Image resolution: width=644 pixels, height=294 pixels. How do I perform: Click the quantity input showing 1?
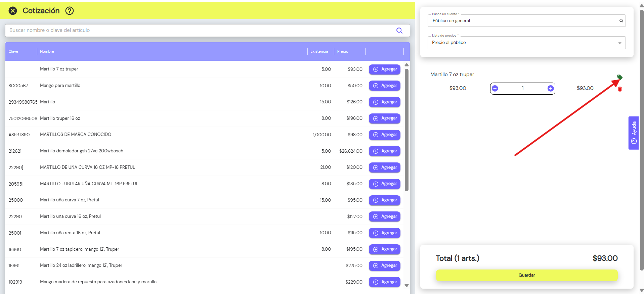523,88
